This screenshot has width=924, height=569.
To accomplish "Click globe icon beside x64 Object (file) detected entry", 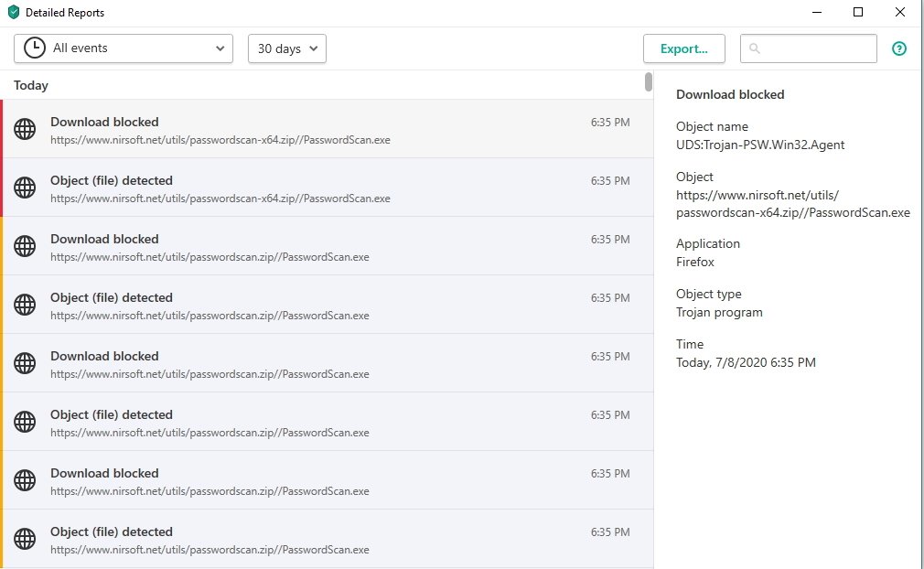I will 25,188.
